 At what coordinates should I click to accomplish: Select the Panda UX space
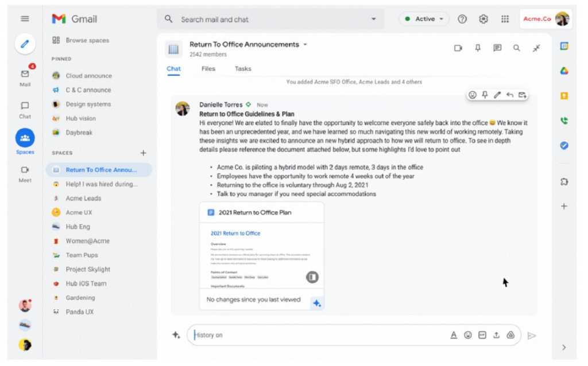[x=80, y=312]
